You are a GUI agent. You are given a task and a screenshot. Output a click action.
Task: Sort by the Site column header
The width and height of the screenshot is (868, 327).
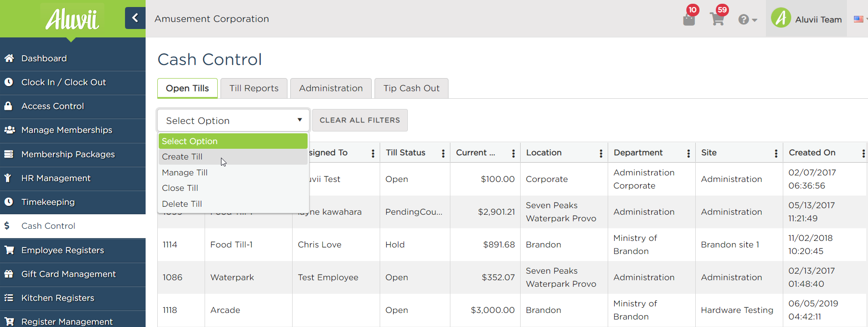709,153
